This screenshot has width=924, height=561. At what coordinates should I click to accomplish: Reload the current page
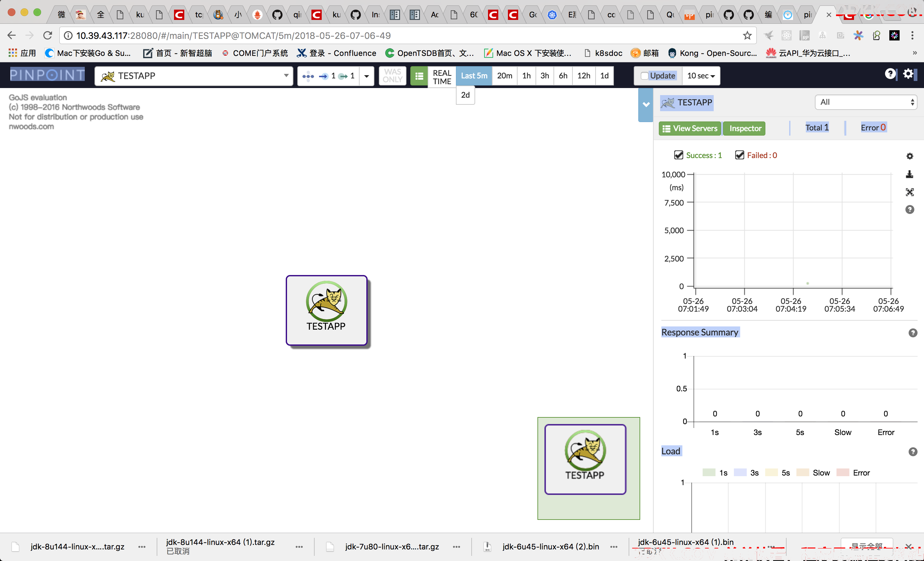click(48, 36)
